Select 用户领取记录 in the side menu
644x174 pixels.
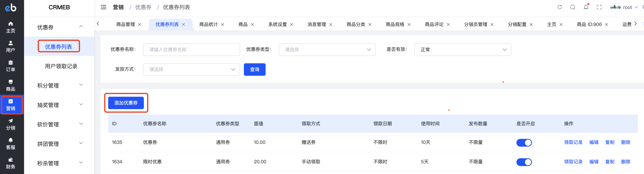pos(61,66)
